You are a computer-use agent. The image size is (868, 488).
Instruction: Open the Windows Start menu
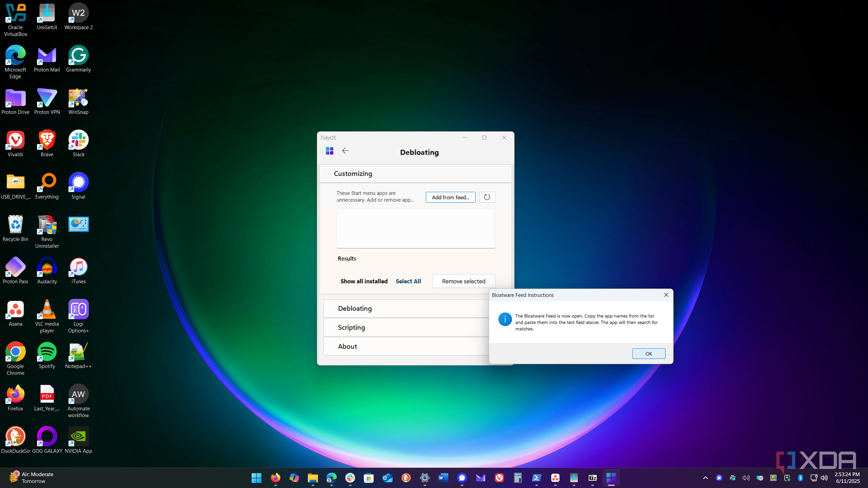[257, 478]
